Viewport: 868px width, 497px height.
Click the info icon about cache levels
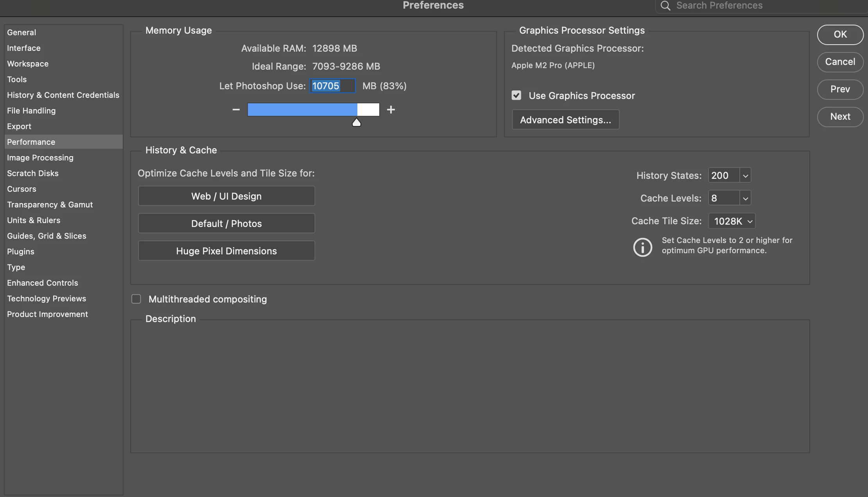(642, 247)
